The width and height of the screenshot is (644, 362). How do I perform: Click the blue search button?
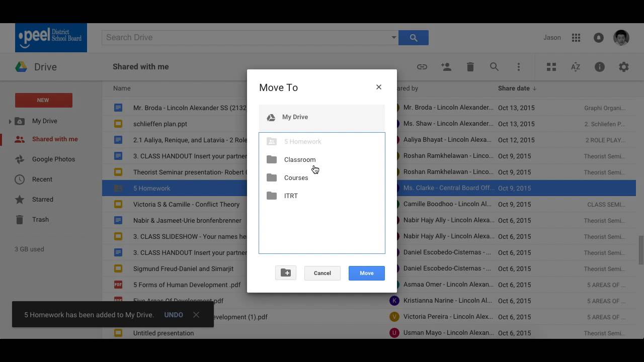pos(414,38)
